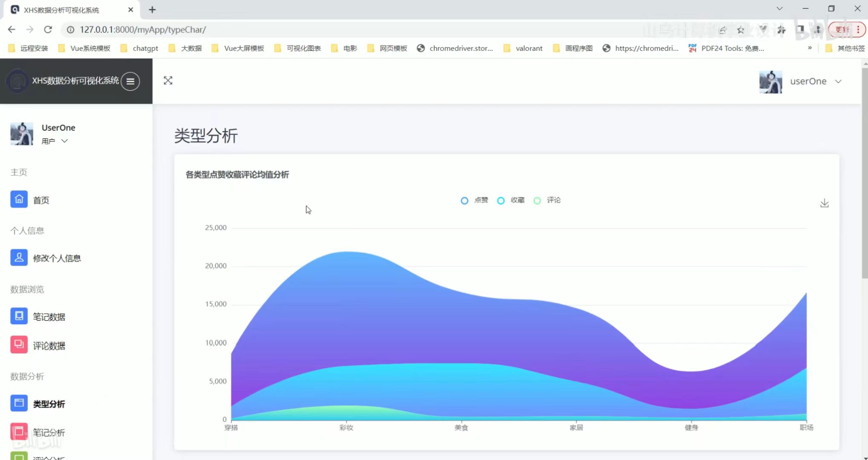Viewport: 868px width, 460px height.
Task: Toggle sidebar with hamburger menu button
Action: click(x=130, y=81)
